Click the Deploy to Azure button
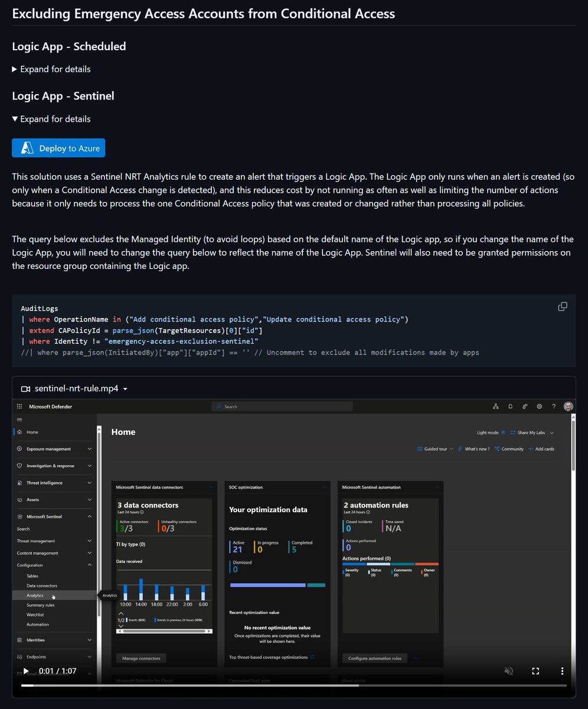This screenshot has width=588, height=709. 58,148
